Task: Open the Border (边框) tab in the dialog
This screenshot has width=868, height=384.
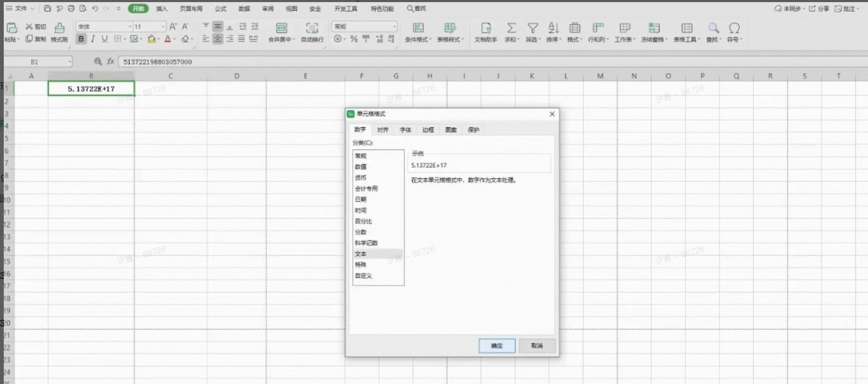Action: (x=428, y=130)
